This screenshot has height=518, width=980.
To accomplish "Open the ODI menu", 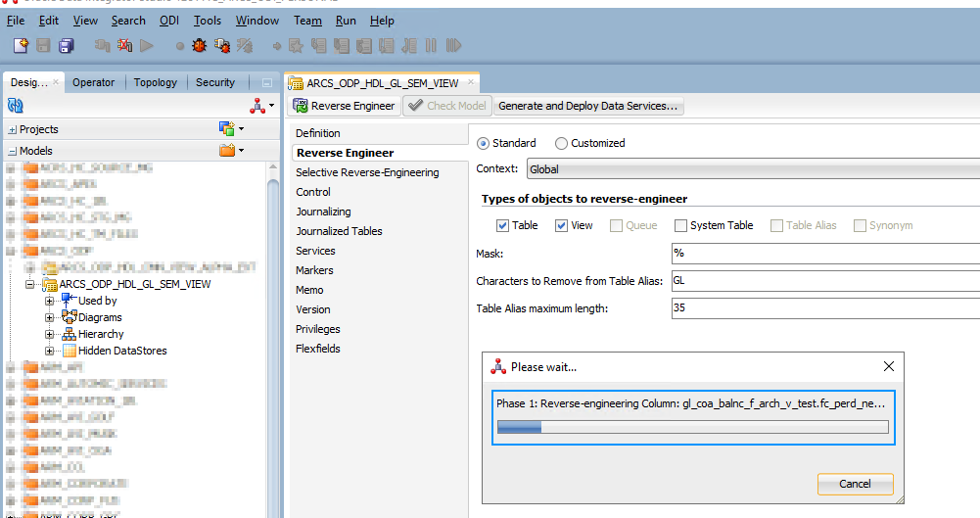I will 168,21.
